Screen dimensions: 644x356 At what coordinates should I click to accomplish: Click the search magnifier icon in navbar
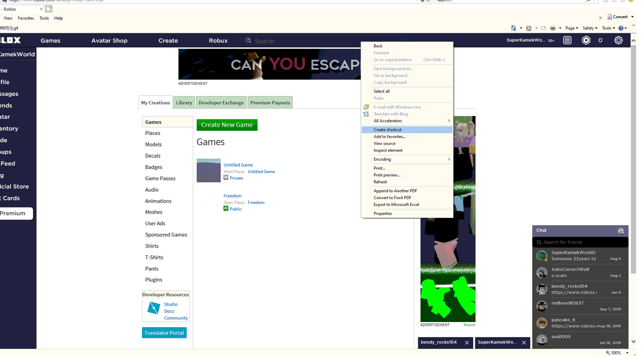[x=248, y=40]
